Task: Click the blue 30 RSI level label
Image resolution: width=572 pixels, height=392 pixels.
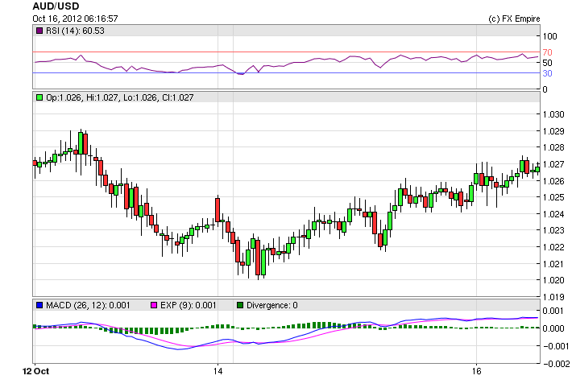Action: [547, 73]
